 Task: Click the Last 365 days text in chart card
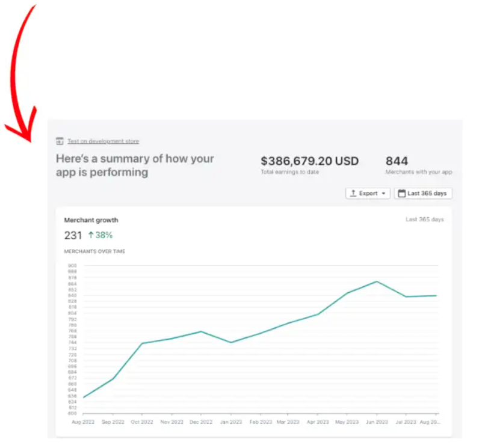coord(424,219)
